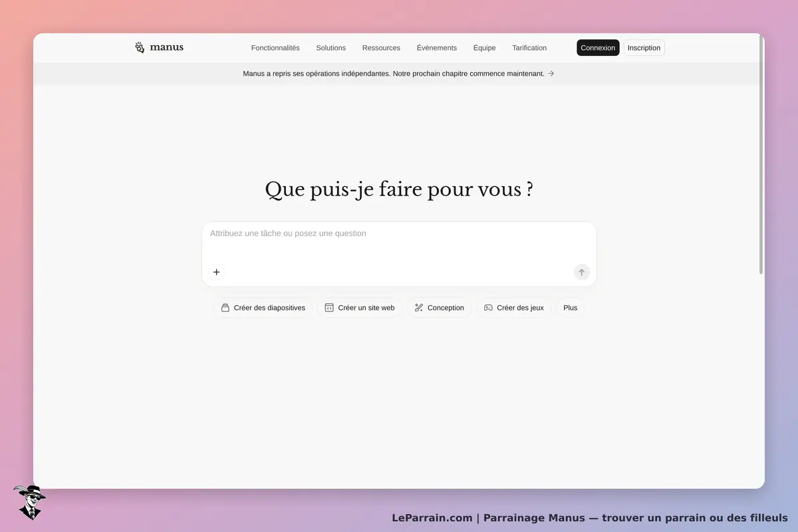Open the Ressources menu
Screen dimensions: 798x532
(x=381, y=48)
